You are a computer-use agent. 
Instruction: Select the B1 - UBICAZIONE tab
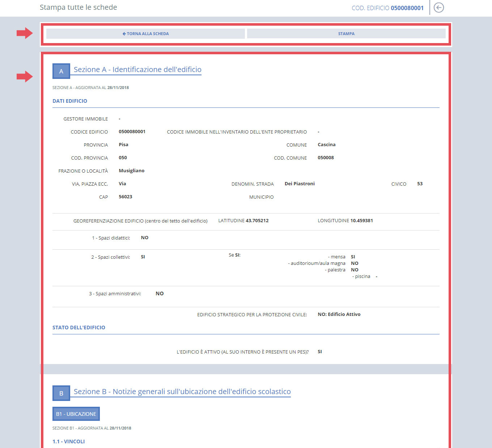click(x=76, y=414)
